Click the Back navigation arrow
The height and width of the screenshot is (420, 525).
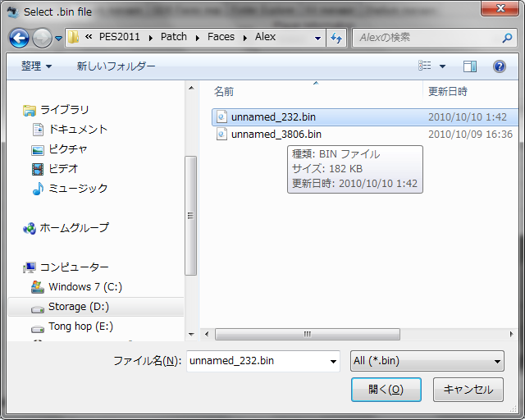19,38
